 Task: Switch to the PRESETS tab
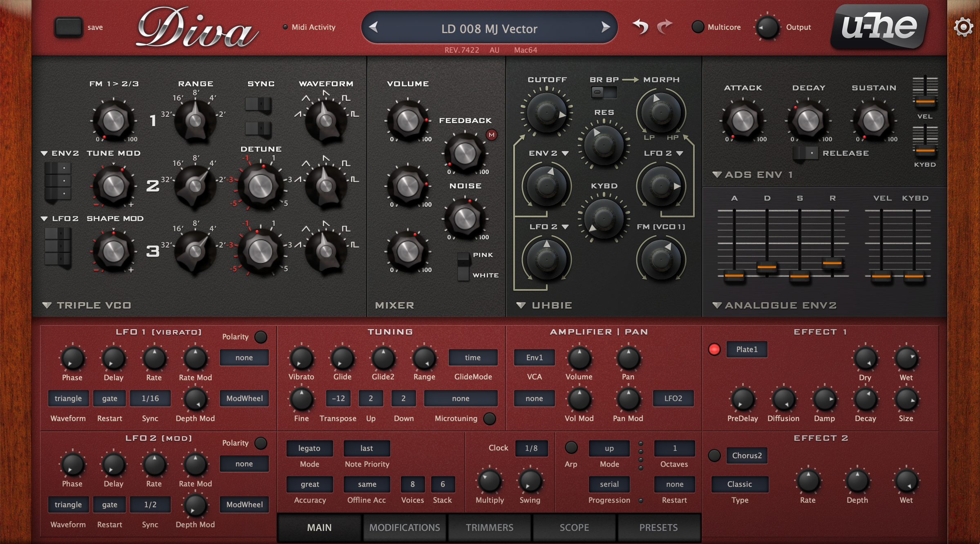tap(658, 527)
